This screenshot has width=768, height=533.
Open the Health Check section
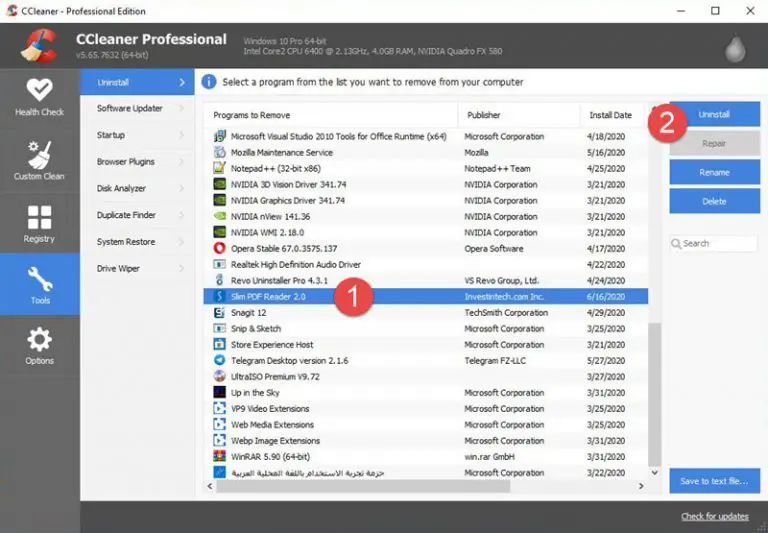[x=39, y=98]
